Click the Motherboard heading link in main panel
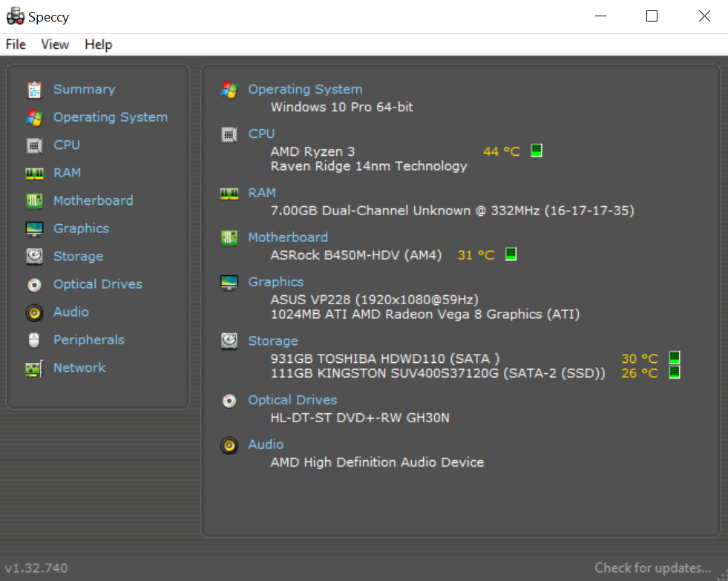 (x=288, y=237)
